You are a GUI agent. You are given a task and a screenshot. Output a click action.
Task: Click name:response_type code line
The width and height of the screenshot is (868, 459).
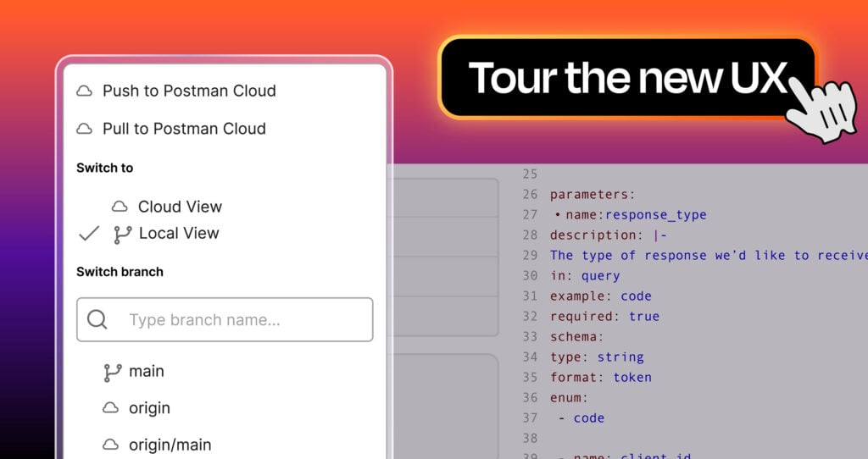(631, 215)
